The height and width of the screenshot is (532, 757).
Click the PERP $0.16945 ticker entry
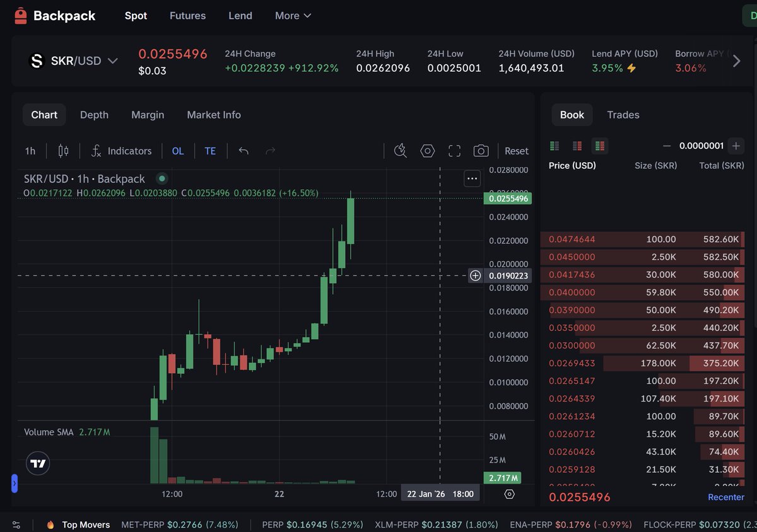click(x=313, y=524)
